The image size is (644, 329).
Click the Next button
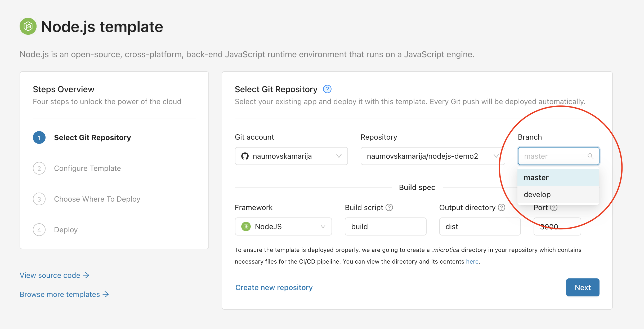(x=583, y=287)
